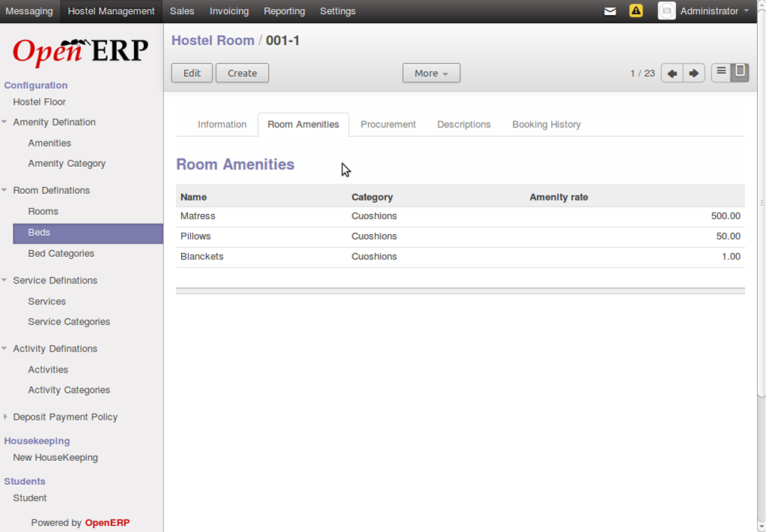Open the OpenERP footer link

point(108,523)
